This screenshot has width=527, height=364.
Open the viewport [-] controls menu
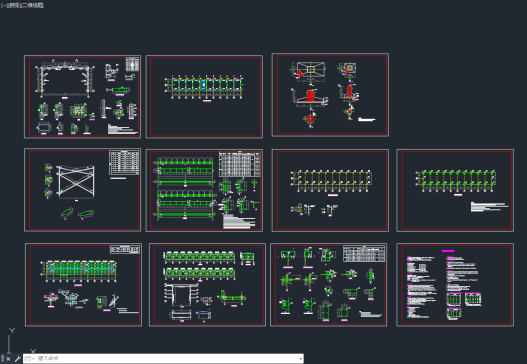(x=3, y=5)
